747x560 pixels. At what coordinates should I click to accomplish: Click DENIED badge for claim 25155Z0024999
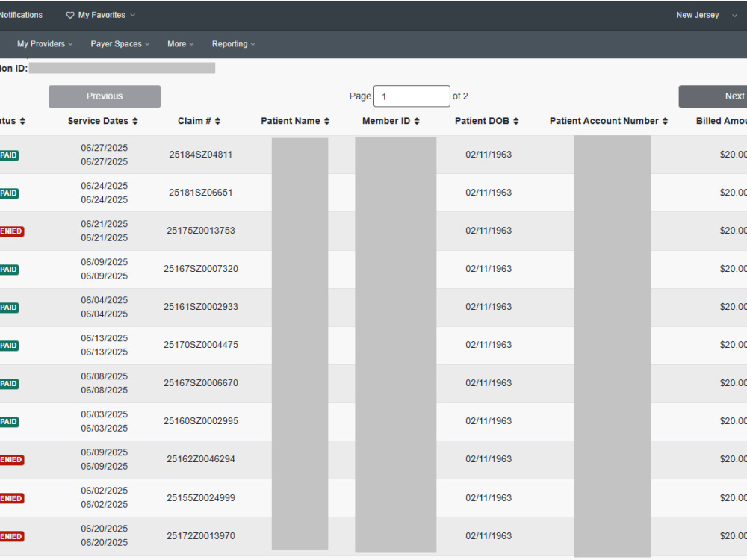point(12,499)
